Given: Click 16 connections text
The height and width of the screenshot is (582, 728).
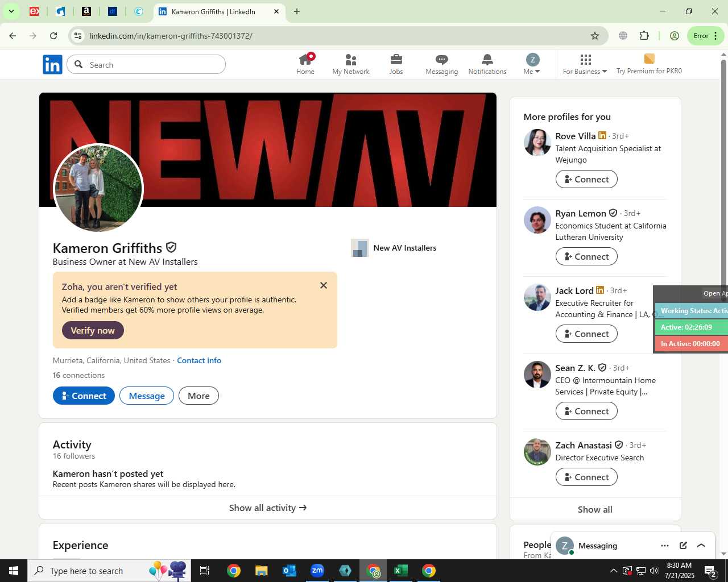Looking at the screenshot, I should 79,375.
